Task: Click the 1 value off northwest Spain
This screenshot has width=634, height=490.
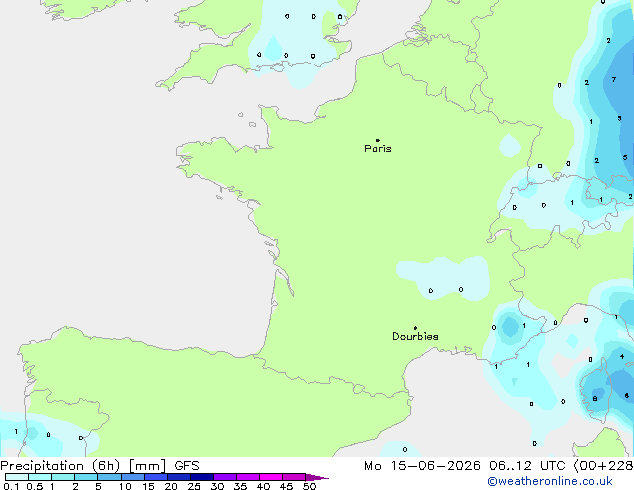Action: coord(16,432)
